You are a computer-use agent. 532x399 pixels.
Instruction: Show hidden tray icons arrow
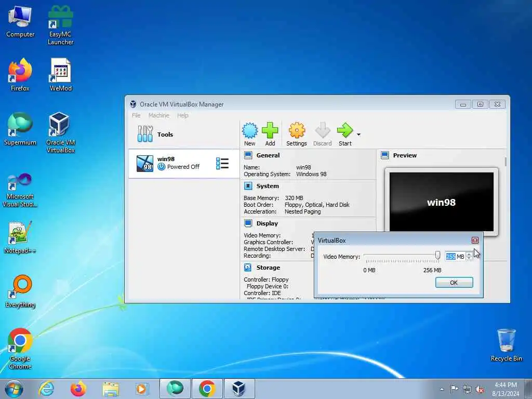[x=442, y=389]
